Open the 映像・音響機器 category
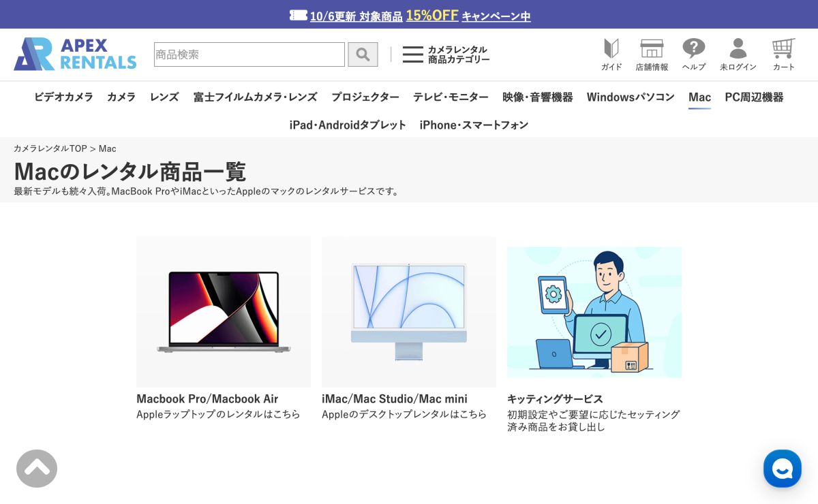 (538, 97)
